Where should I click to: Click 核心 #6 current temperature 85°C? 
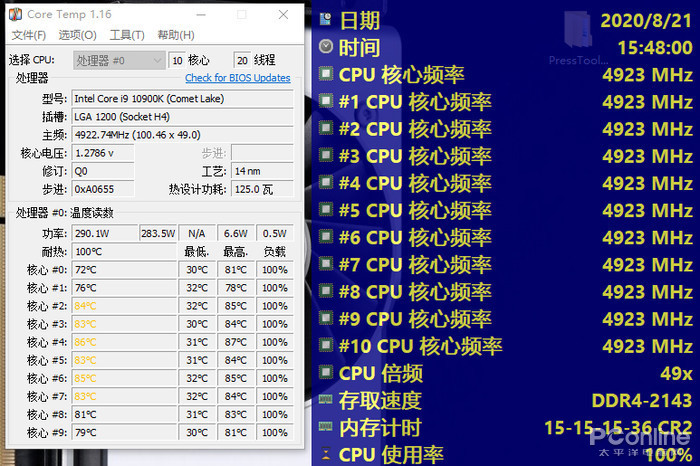(124, 379)
